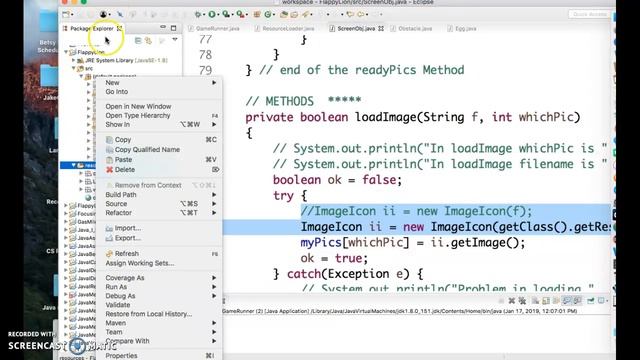Choose Properties from context menu
This screenshot has height=360, width=640.
click(x=160, y=356)
